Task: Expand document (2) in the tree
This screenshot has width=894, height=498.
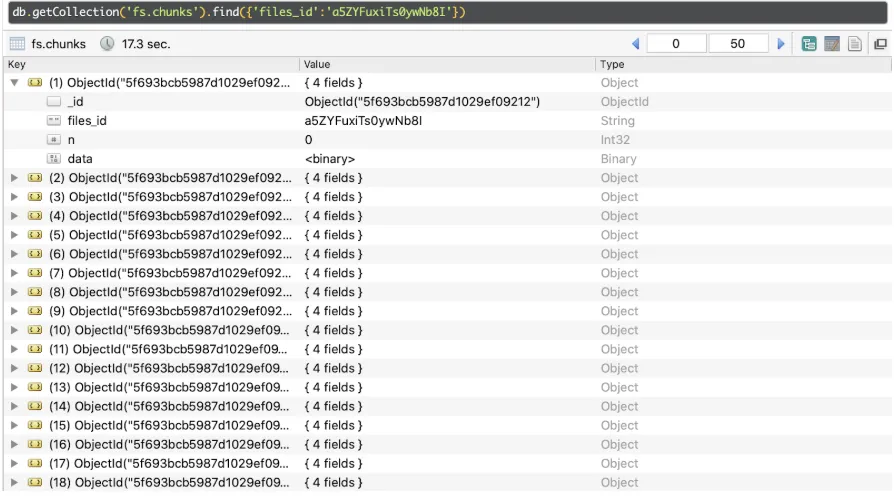Action: (x=15, y=178)
